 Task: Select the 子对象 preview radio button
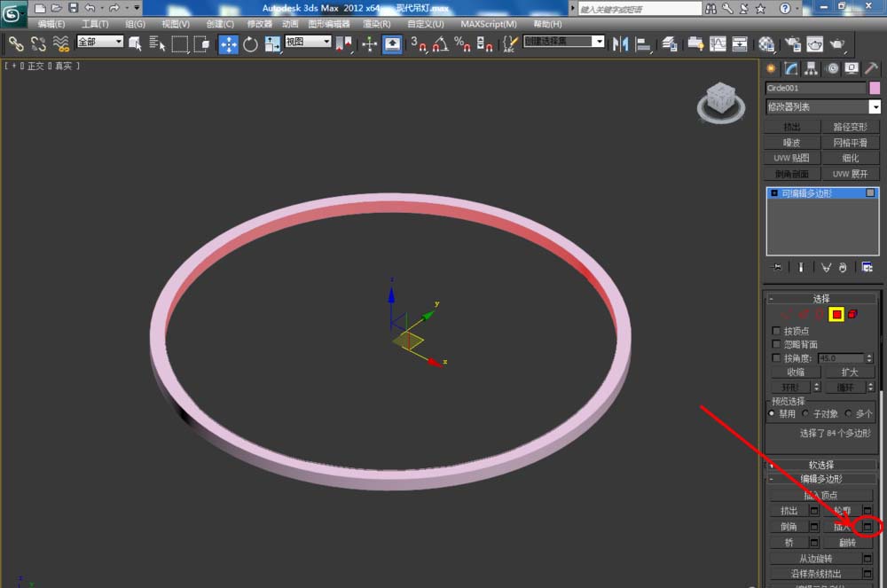[805, 414]
